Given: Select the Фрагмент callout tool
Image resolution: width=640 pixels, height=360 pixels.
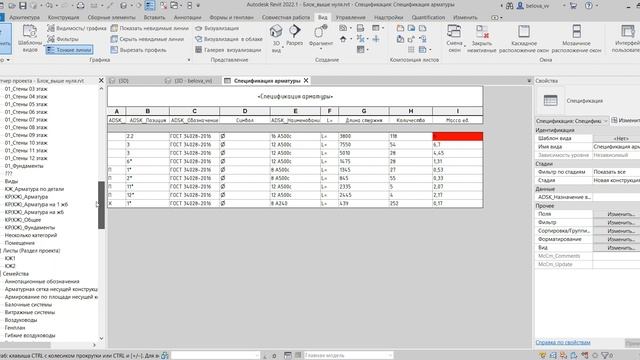Looking at the screenshot, I should pos(321,36).
